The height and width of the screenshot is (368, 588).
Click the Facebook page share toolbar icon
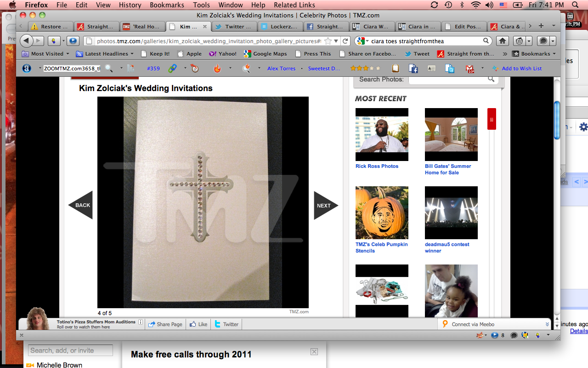(x=413, y=69)
